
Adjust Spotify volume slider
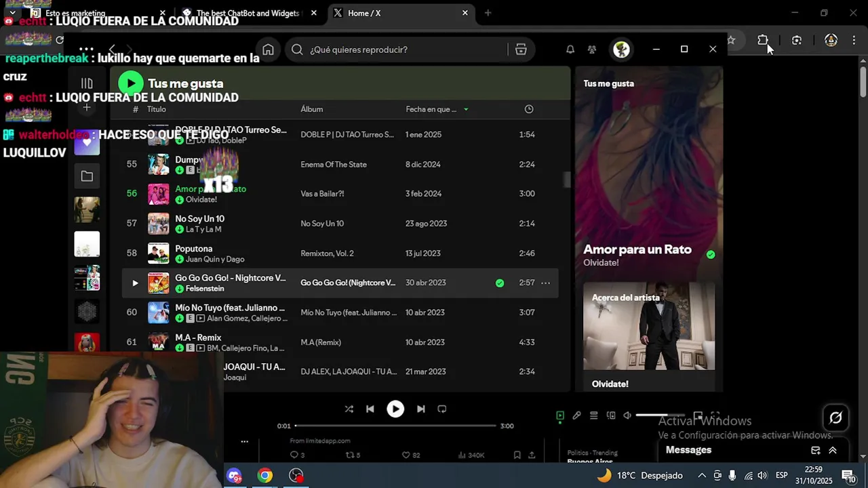(x=660, y=415)
